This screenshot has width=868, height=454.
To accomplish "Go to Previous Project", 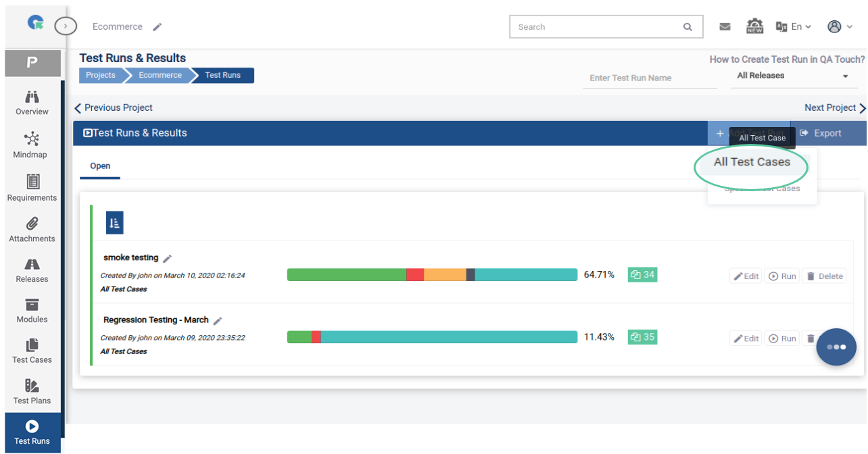I will pos(114,107).
